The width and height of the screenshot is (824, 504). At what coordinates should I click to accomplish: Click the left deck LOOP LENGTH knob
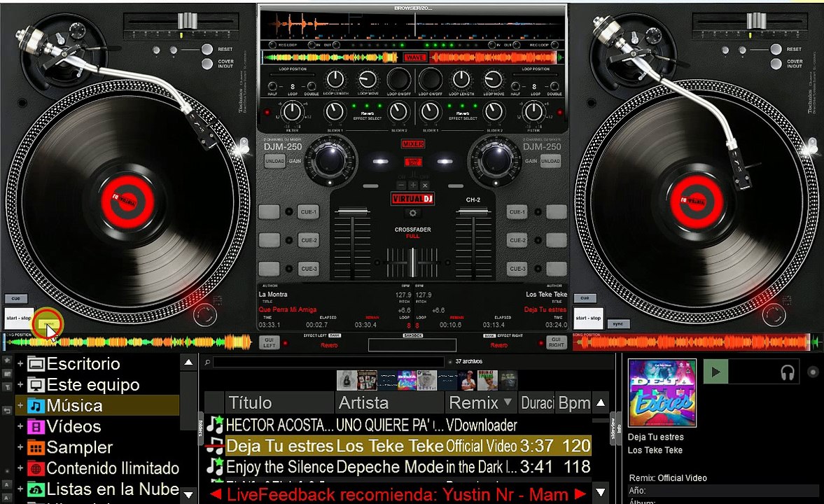pyautogui.click(x=335, y=80)
